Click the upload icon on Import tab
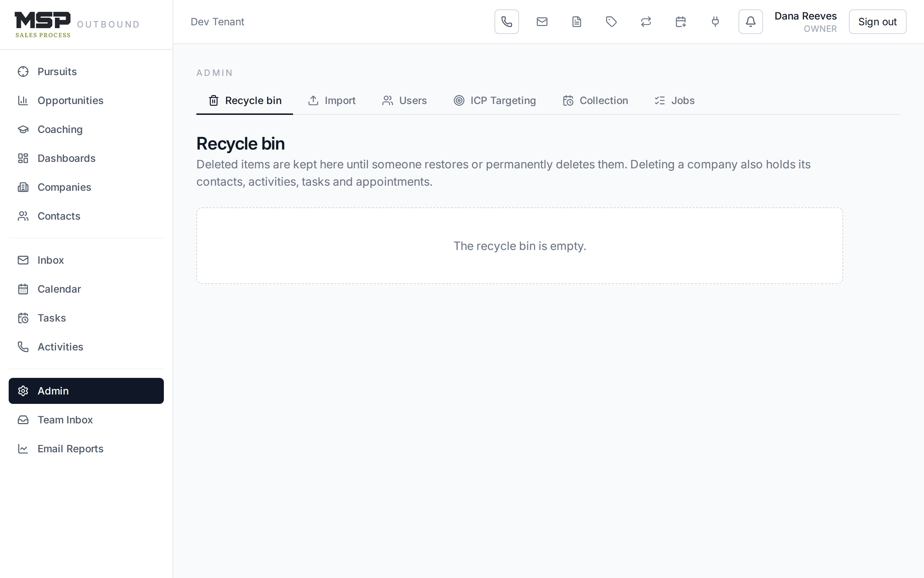The width and height of the screenshot is (924, 578). click(x=313, y=100)
